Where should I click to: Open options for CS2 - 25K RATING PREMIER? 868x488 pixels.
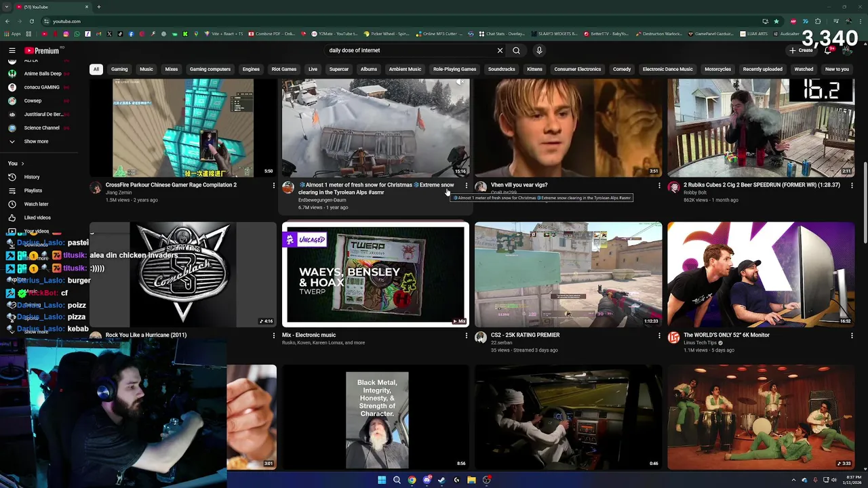658,335
